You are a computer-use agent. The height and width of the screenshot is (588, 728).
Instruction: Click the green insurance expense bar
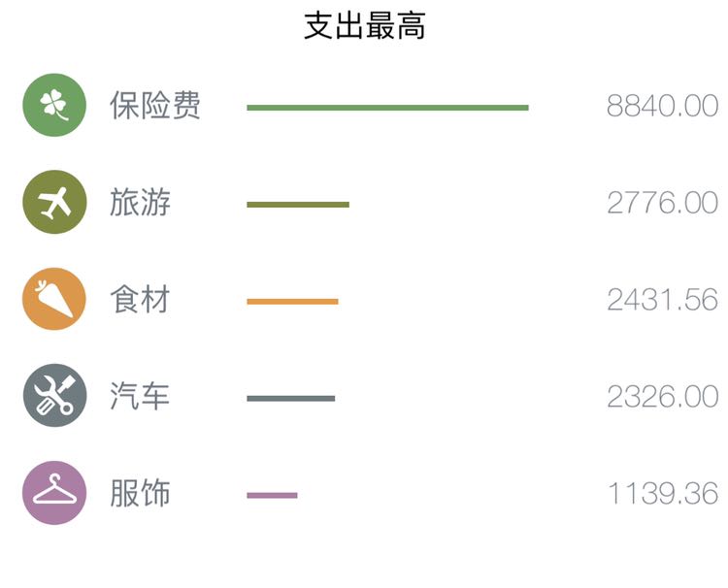click(x=387, y=108)
